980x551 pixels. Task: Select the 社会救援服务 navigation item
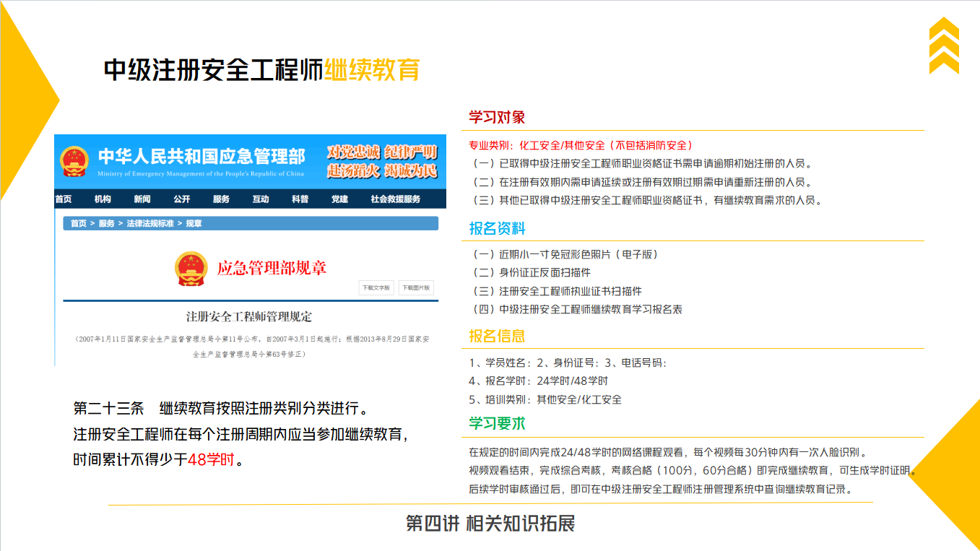(395, 199)
